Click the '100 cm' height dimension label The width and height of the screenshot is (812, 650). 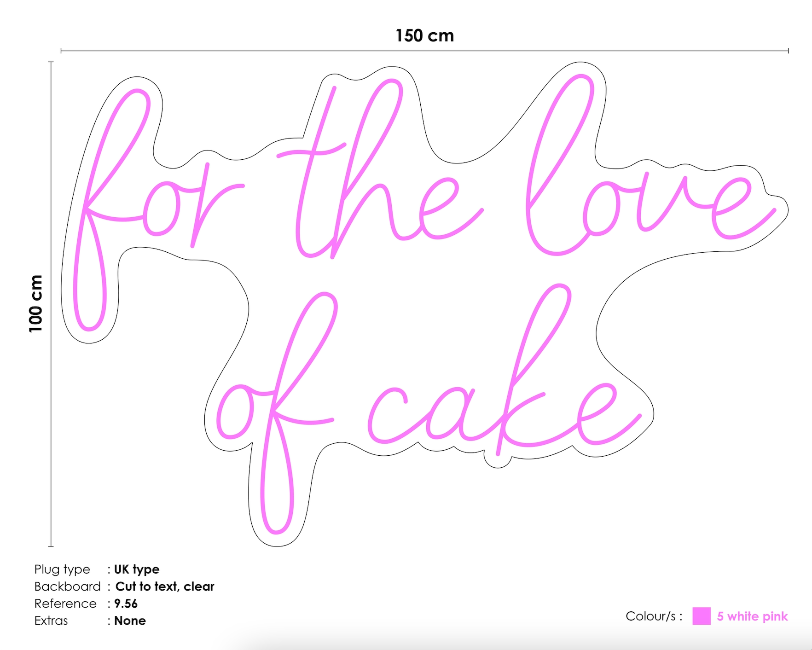click(x=35, y=303)
